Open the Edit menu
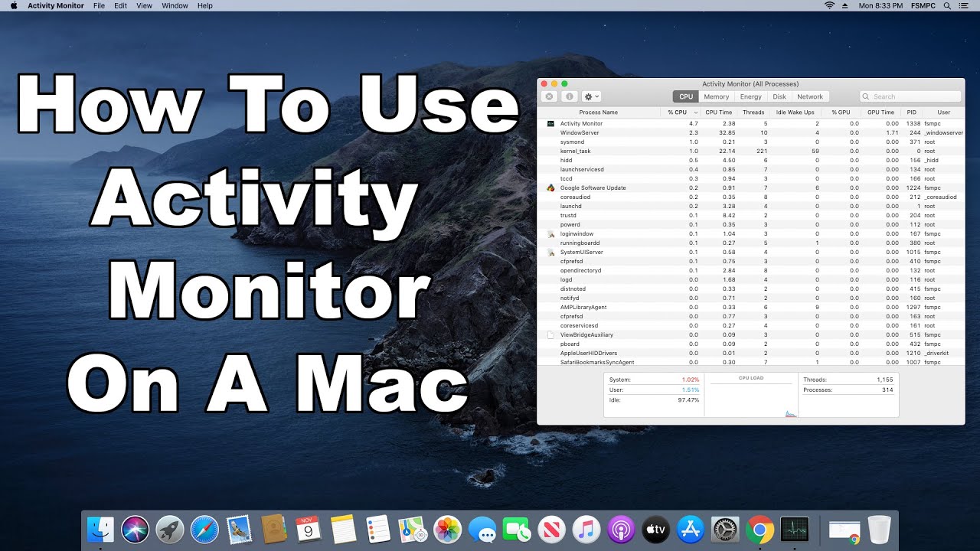Screen dimensions: 980x551 (x=121, y=5)
